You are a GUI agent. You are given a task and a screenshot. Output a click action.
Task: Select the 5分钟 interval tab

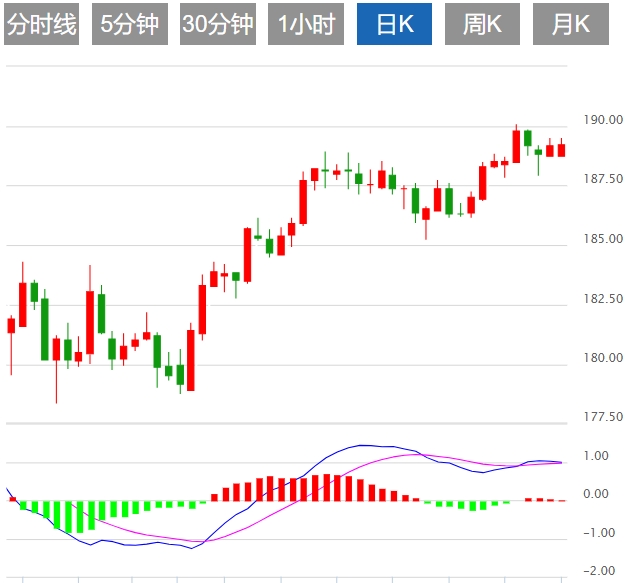pos(130,24)
